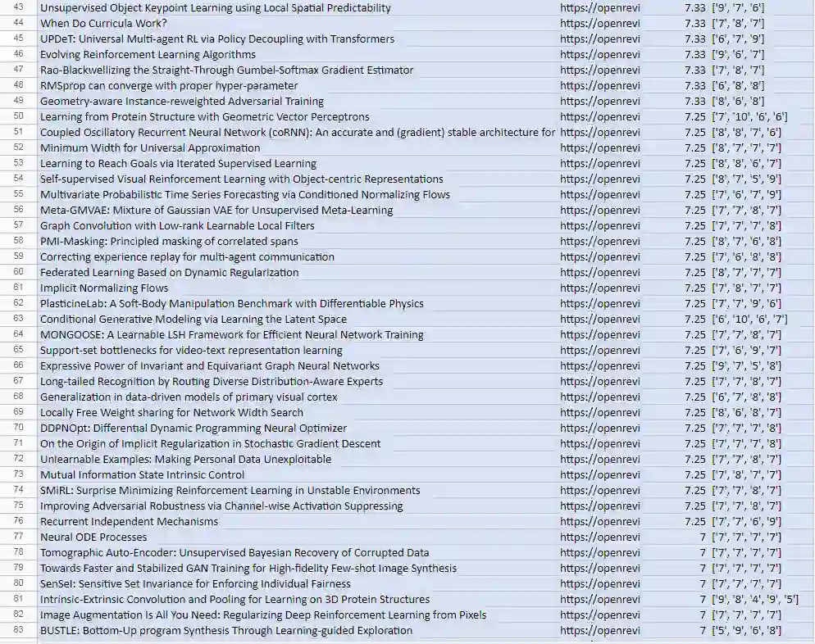Click the 7.33 score in row 47
The height and width of the screenshot is (644, 815).
[695, 70]
